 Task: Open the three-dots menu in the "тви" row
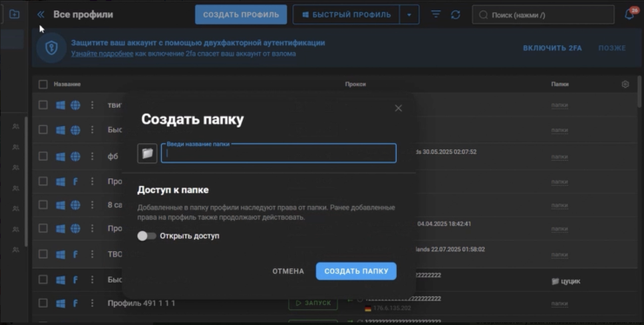[x=92, y=105]
